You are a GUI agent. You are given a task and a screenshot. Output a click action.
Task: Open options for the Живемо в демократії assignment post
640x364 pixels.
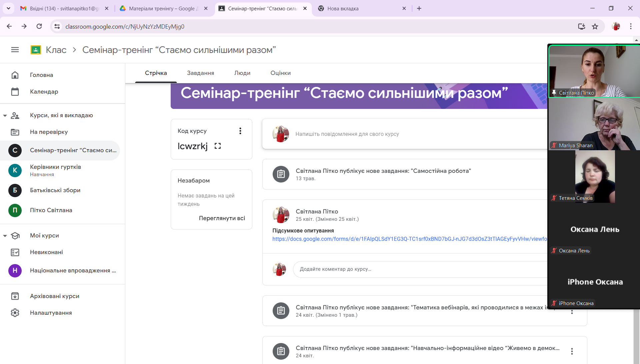(572, 351)
